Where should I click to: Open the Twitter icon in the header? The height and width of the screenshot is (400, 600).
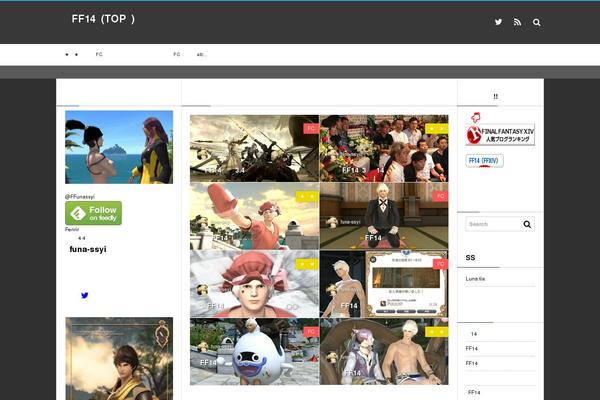498,22
